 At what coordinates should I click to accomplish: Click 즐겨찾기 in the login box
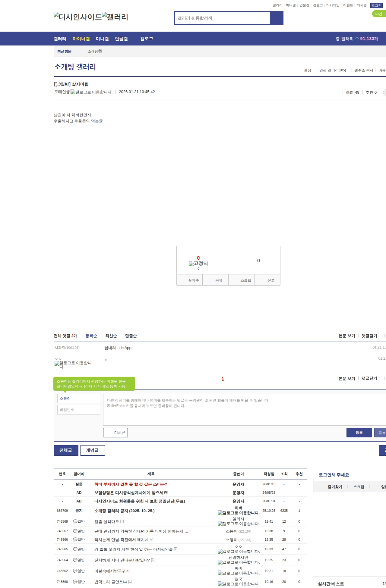[x=335, y=487]
